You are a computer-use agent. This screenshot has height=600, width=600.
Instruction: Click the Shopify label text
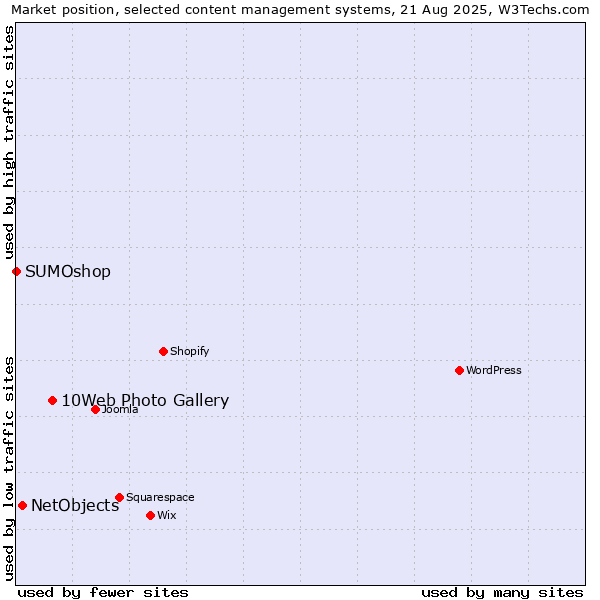190,351
